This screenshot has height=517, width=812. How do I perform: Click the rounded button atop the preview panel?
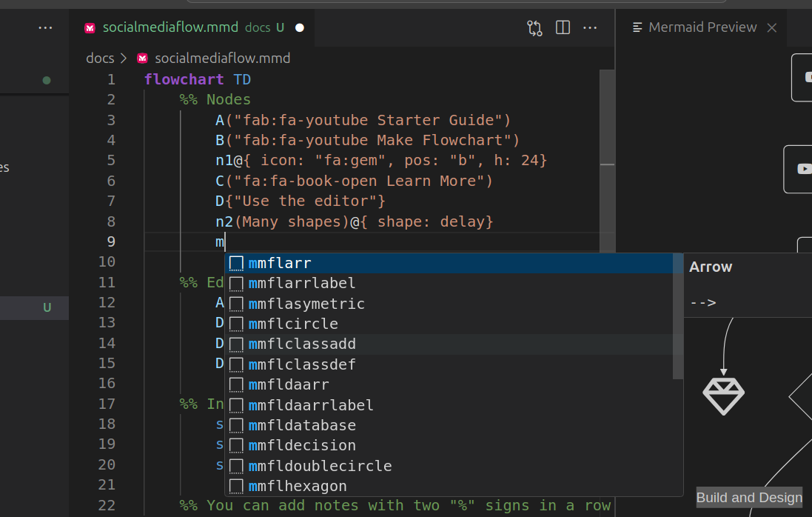click(x=805, y=77)
